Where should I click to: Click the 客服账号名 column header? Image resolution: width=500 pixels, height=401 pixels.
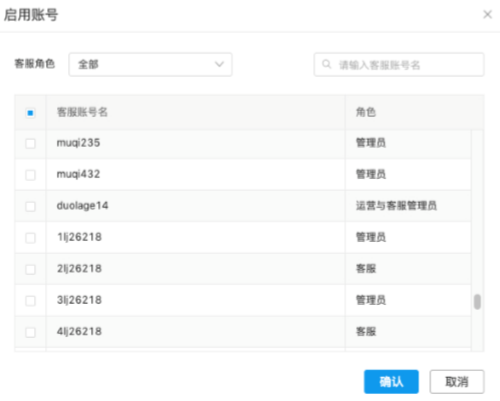(x=82, y=112)
